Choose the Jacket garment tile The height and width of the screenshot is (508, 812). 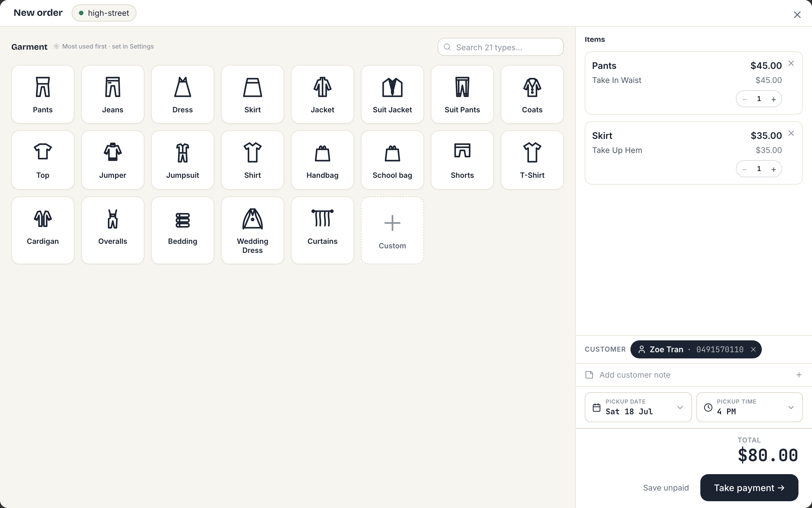(x=323, y=94)
